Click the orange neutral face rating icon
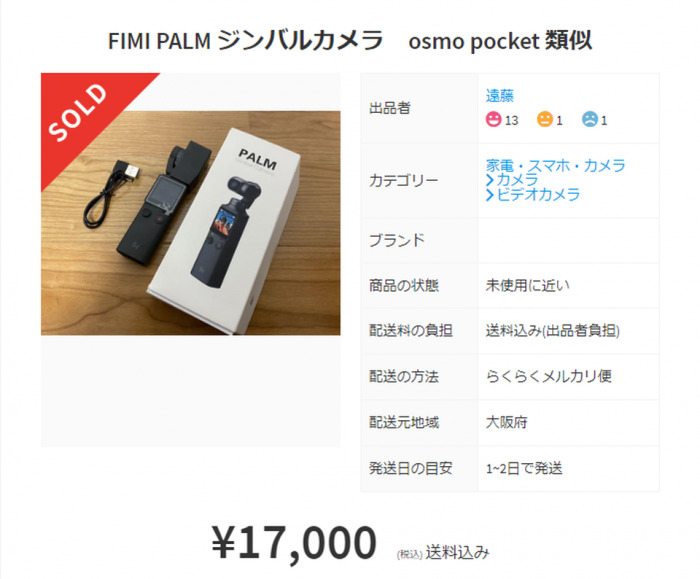This screenshot has height=579, width=700. [544, 120]
